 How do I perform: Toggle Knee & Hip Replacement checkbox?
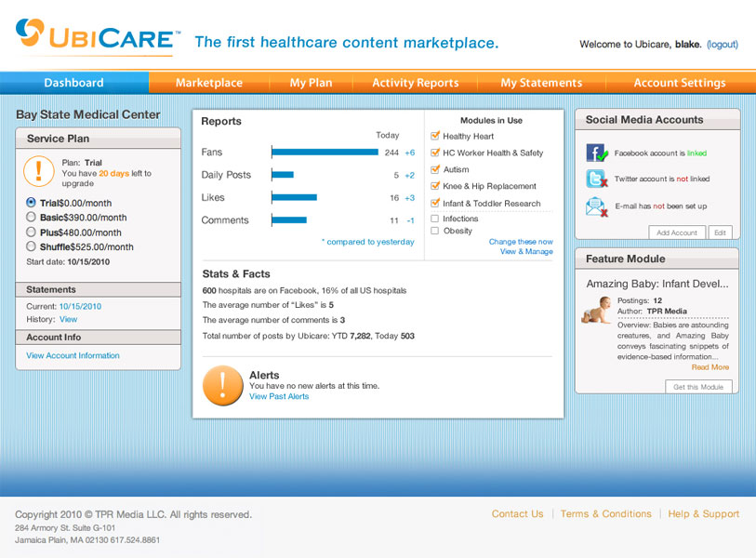[435, 186]
